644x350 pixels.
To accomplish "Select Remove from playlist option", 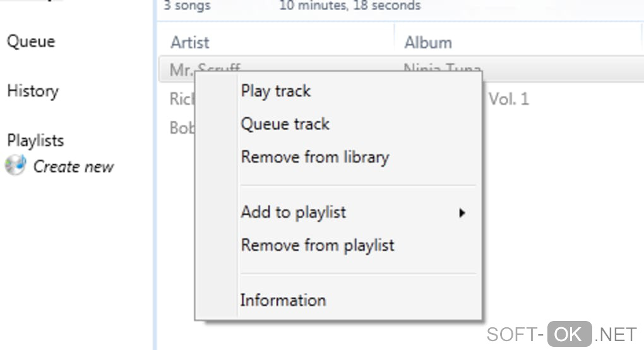I will point(317,245).
